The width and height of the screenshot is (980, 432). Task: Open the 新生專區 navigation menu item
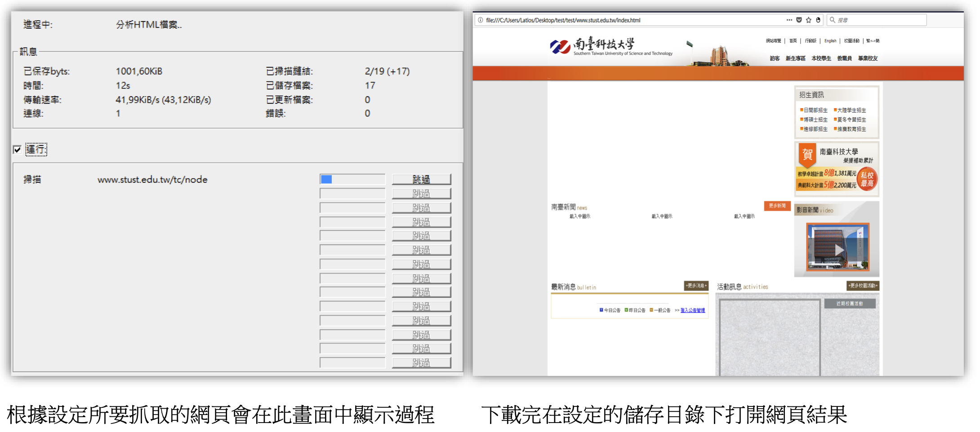tap(795, 58)
